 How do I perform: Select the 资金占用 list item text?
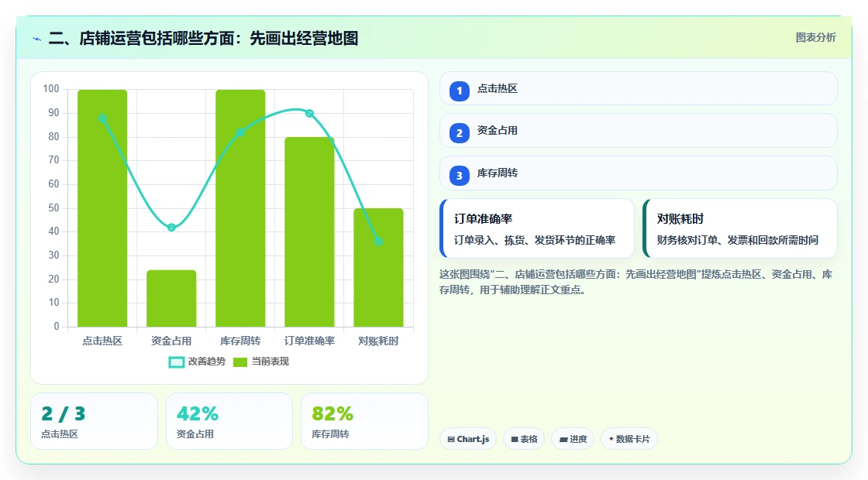coord(497,131)
